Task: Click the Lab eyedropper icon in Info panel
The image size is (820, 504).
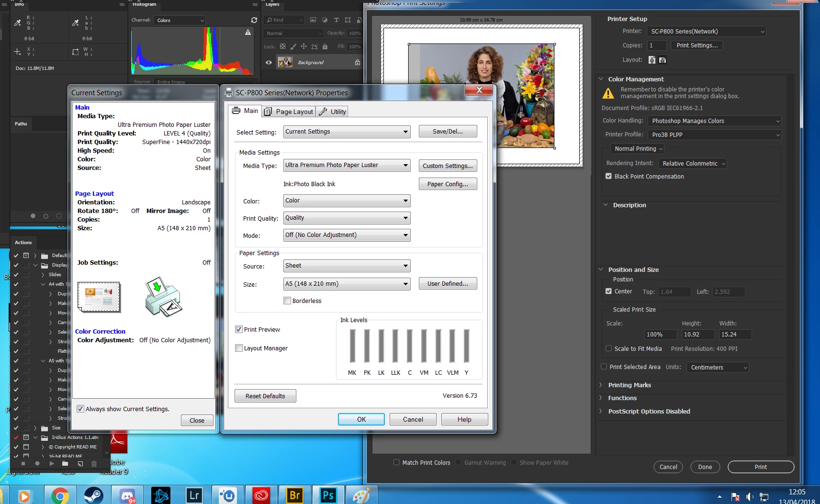Action: pyautogui.click(x=76, y=22)
